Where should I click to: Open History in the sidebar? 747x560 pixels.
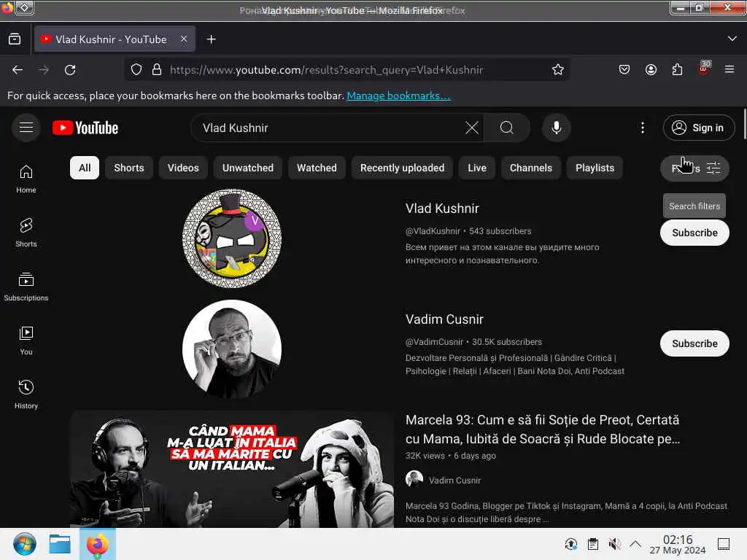click(x=26, y=394)
